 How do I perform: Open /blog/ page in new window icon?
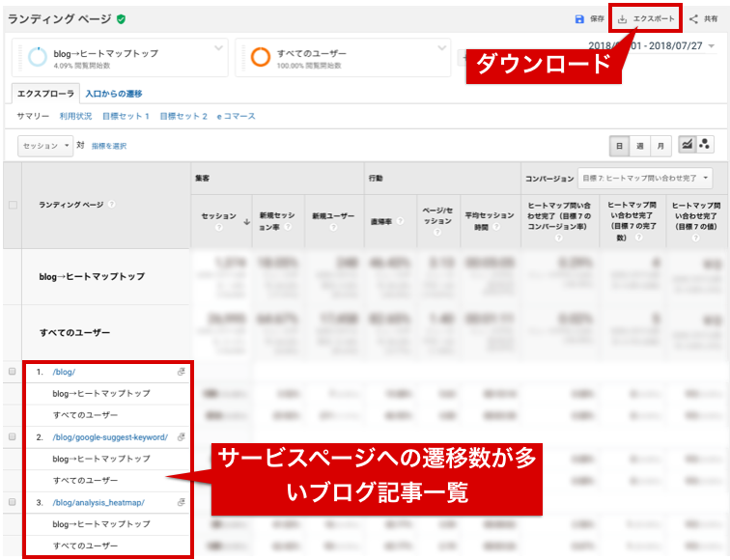click(x=181, y=372)
